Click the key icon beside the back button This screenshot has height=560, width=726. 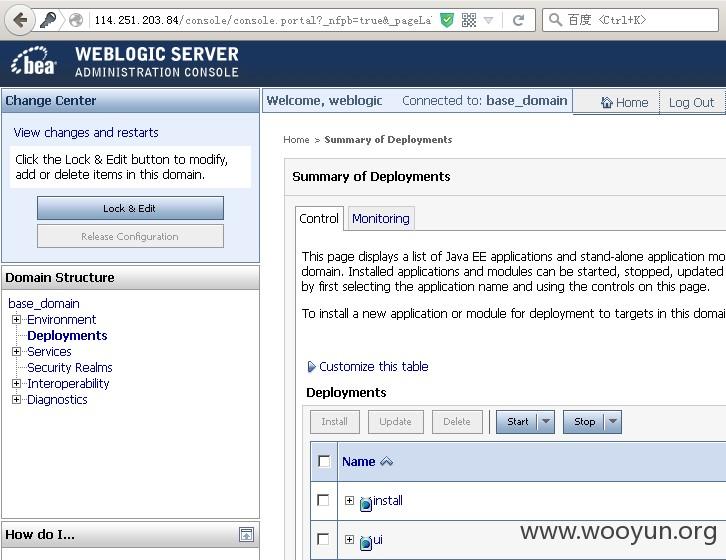[x=48, y=20]
